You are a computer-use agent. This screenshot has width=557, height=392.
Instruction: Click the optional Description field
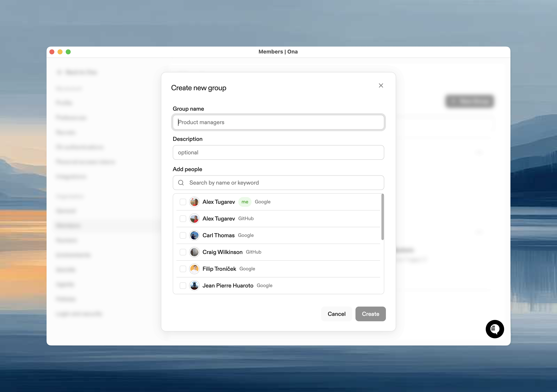(x=278, y=152)
